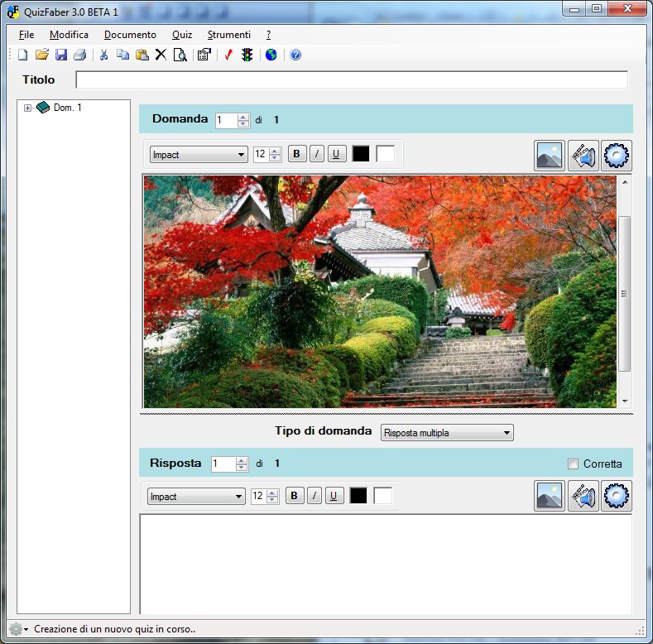Screen dimensions: 653x644
Task: Toggle bold in the question formatting bar
Action: pos(296,154)
